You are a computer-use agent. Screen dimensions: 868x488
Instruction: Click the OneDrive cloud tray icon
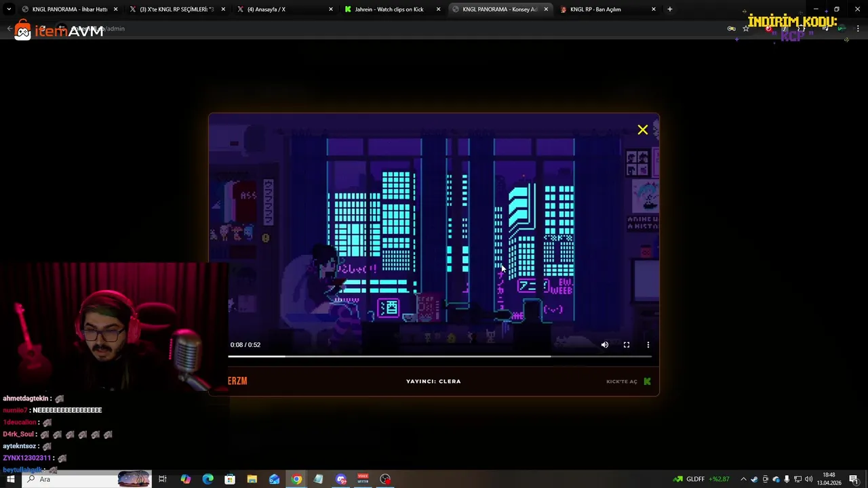click(776, 479)
